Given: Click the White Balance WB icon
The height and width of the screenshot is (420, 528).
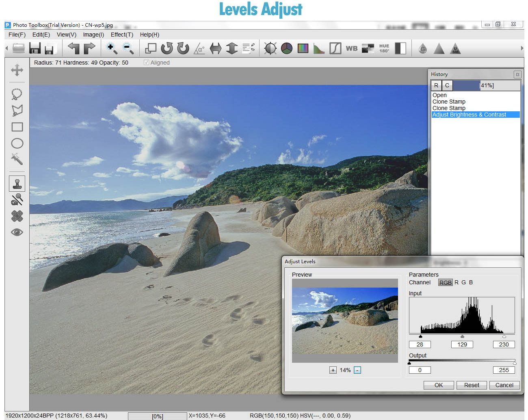Looking at the screenshot, I should [x=351, y=48].
